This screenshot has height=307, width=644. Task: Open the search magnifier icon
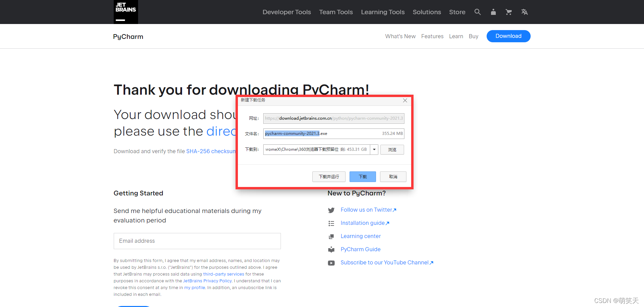coord(478,12)
